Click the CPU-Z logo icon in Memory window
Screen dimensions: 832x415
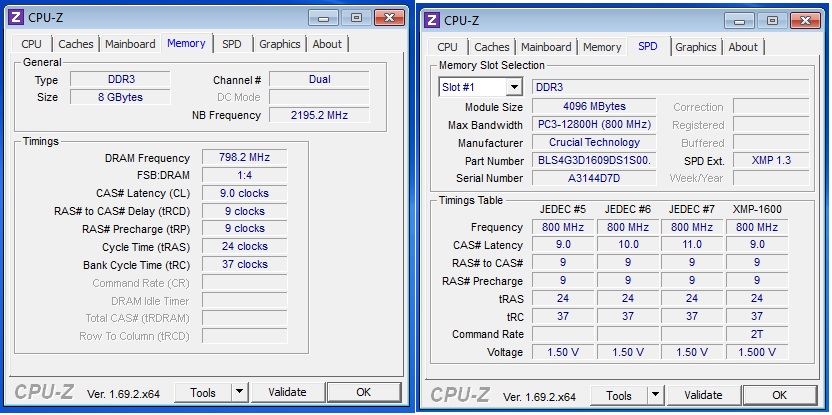[x=16, y=17]
